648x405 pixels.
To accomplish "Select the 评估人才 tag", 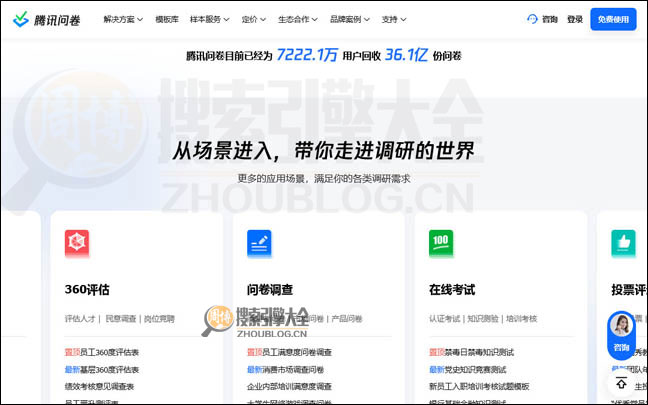I will click(80, 319).
